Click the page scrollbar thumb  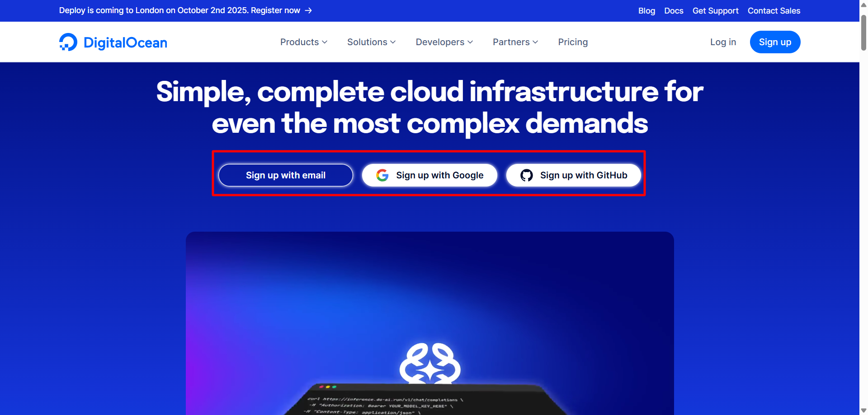pos(863,33)
